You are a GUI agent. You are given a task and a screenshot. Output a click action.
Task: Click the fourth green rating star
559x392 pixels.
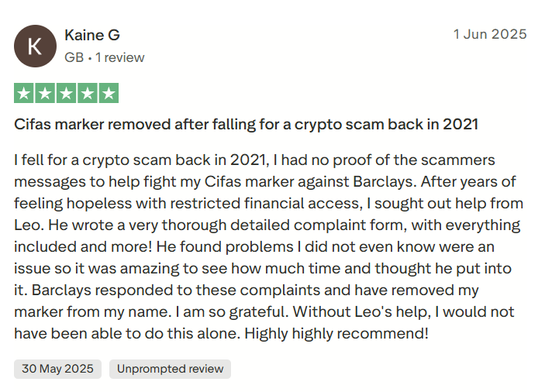(87, 94)
